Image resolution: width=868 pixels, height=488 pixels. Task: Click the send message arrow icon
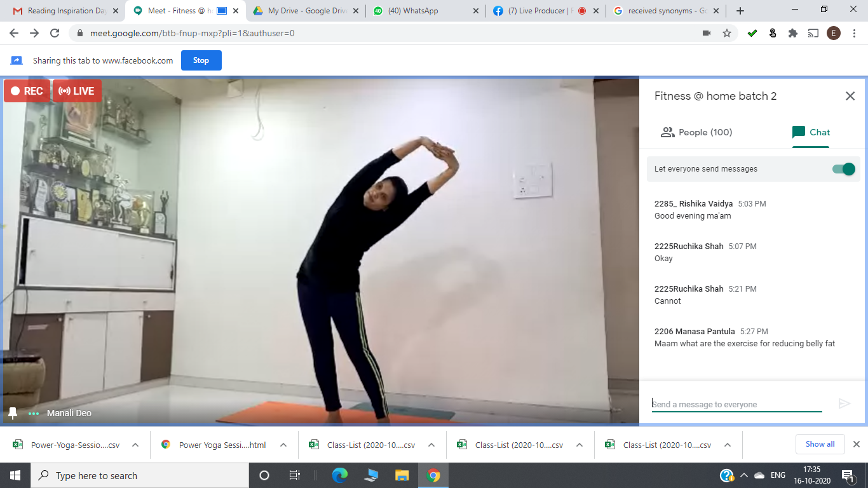pyautogui.click(x=844, y=403)
